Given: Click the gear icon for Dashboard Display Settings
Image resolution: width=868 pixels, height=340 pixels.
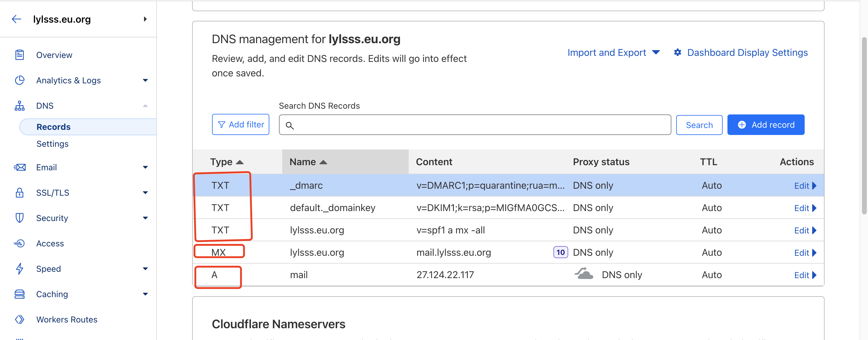Looking at the screenshot, I should tap(678, 52).
